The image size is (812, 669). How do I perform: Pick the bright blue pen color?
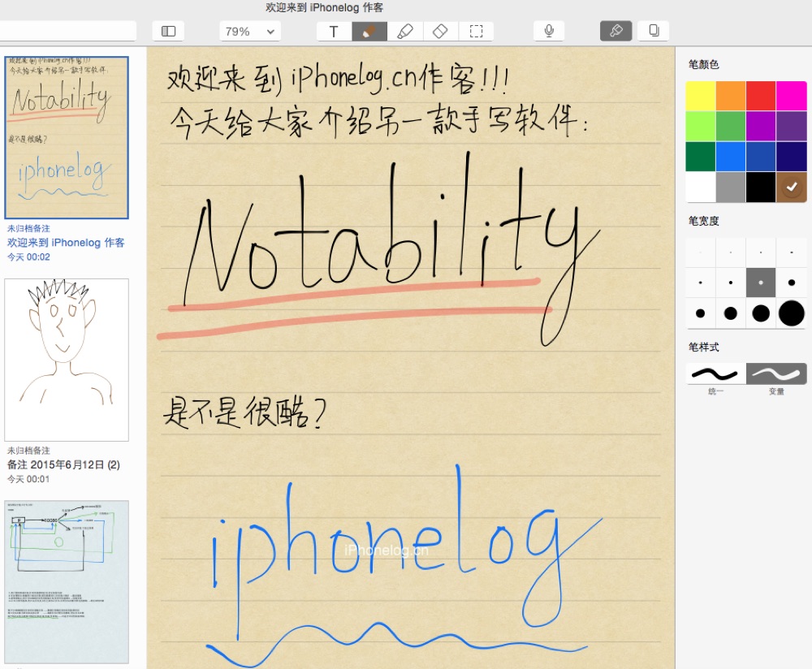coord(731,157)
